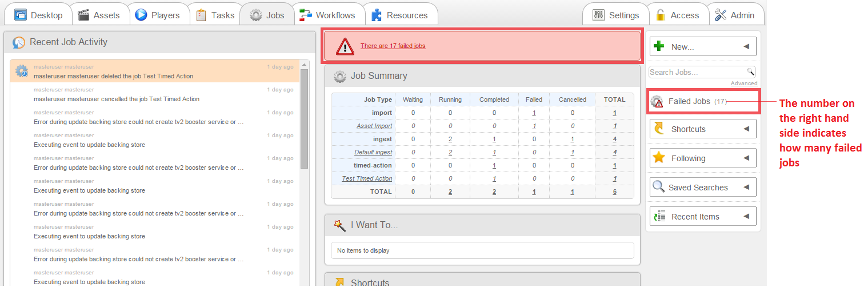Click the Recent Job Activity clock icon

tap(19, 42)
